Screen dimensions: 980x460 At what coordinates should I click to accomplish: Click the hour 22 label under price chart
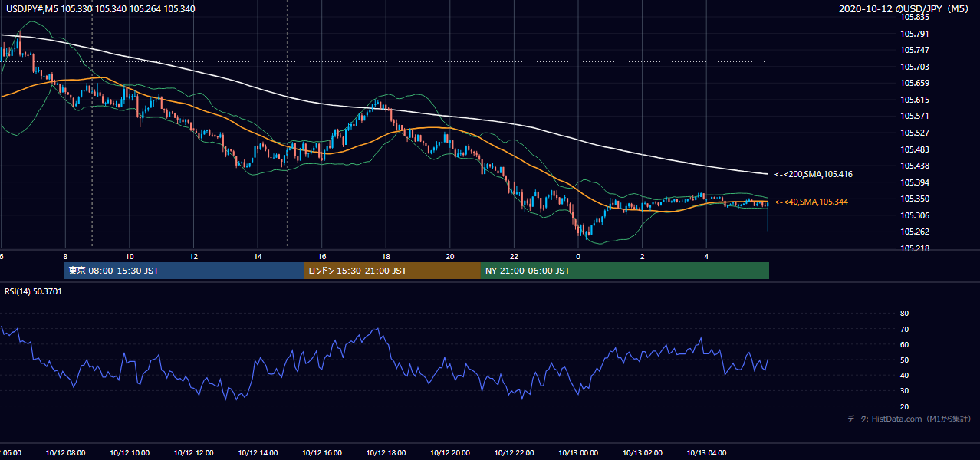click(515, 256)
